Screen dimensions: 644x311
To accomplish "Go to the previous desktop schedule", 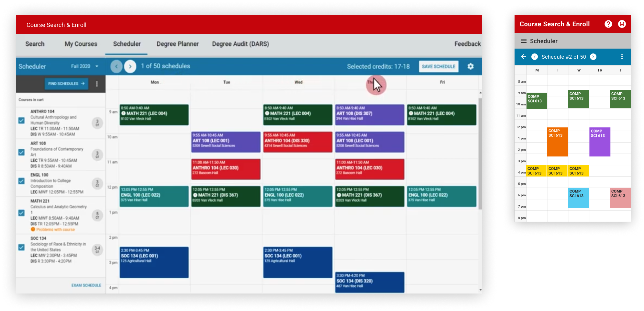I will (x=117, y=67).
